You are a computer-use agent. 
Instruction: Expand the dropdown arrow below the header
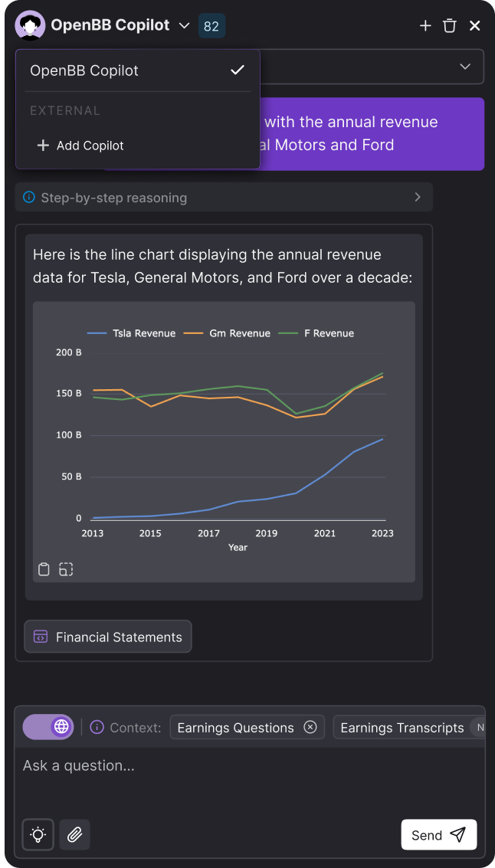point(465,67)
